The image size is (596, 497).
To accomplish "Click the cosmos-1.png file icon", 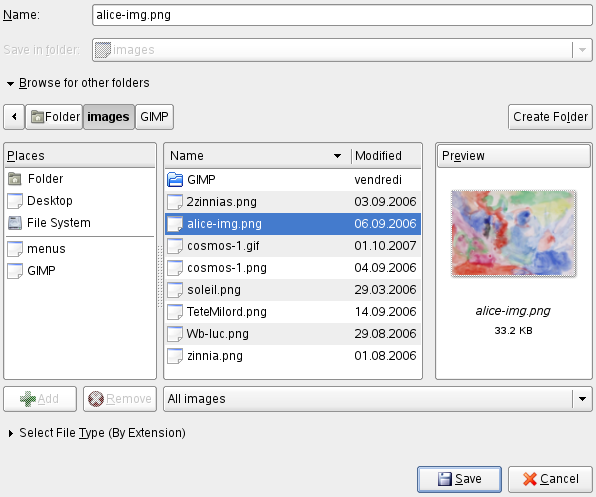I will click(x=175, y=268).
